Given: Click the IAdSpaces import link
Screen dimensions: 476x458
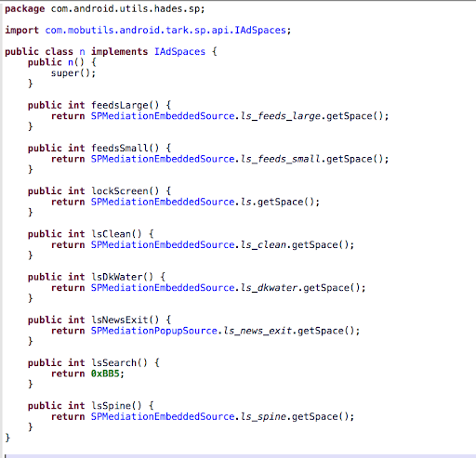Looking at the screenshot, I should coord(165,31).
